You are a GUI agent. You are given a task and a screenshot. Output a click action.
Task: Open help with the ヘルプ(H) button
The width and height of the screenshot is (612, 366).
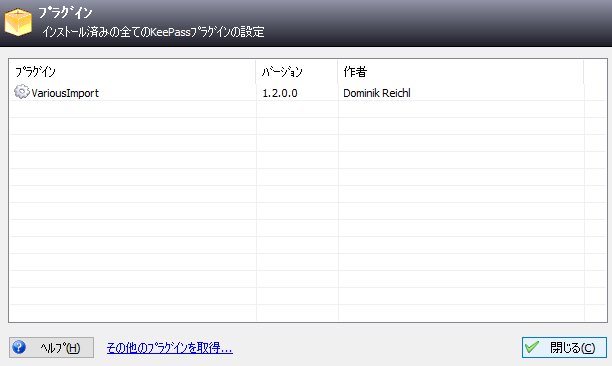52,347
